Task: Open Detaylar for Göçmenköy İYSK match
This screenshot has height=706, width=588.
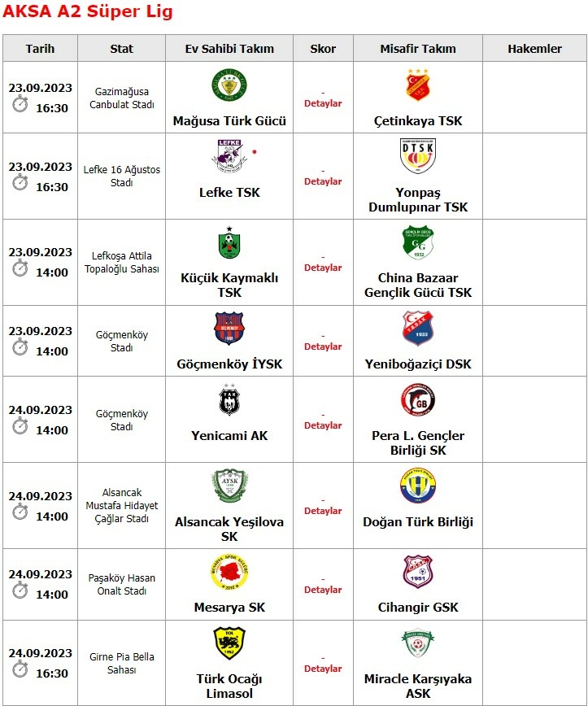Action: [323, 347]
